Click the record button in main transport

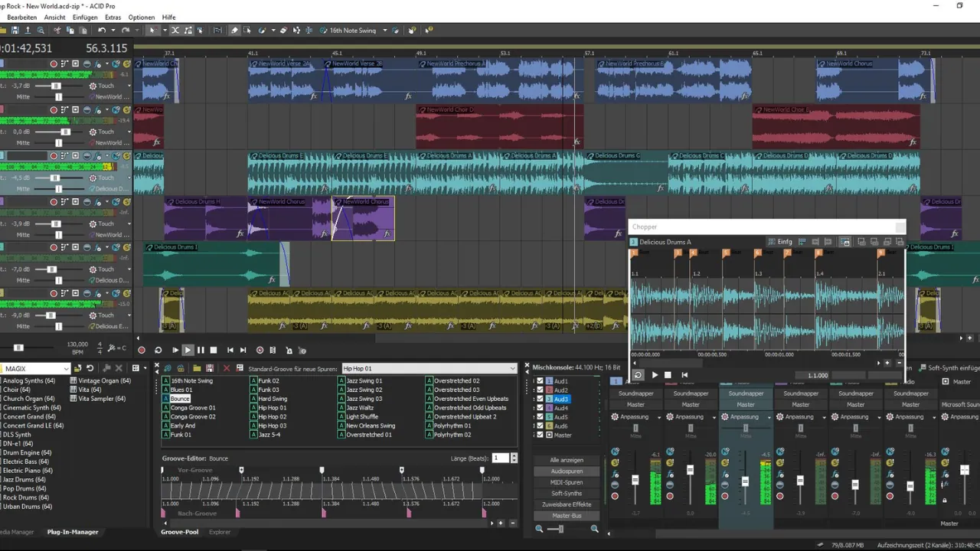(x=142, y=350)
